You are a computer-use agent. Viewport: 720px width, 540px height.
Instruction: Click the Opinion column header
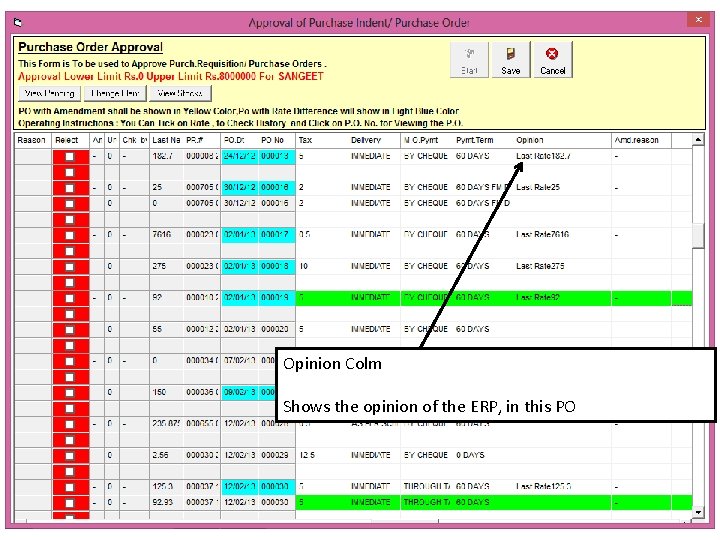[562, 140]
